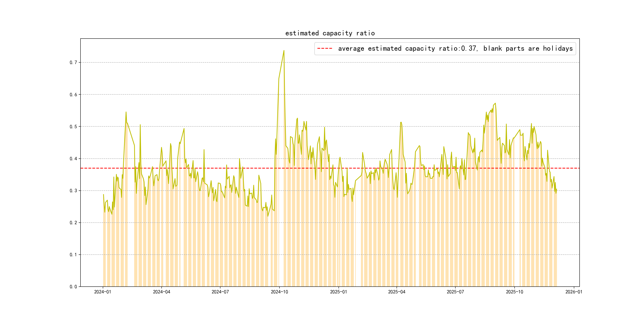Image resolution: width=644 pixels, height=322 pixels.
Task: Click the 0.5 y-axis tick label
Action: tap(73, 126)
